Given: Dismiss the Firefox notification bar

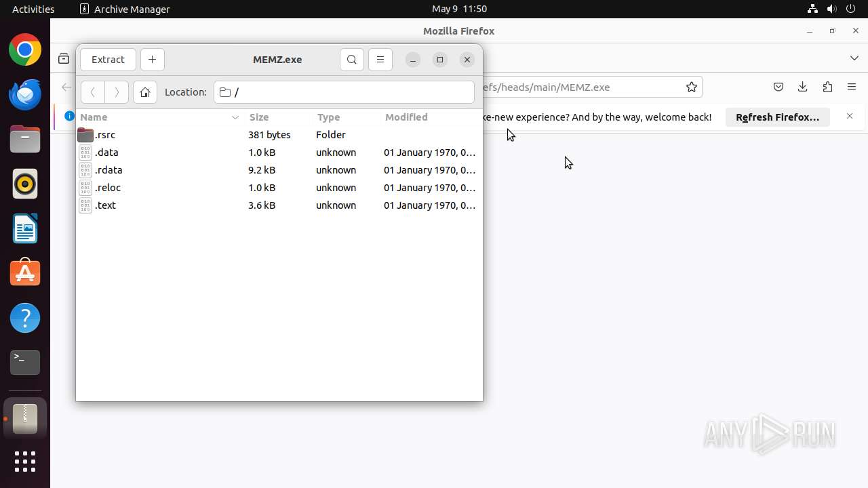Looking at the screenshot, I should (850, 117).
